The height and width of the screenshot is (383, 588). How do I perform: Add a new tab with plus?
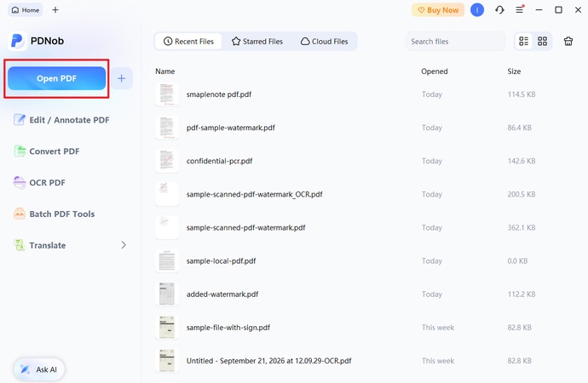[x=55, y=10]
